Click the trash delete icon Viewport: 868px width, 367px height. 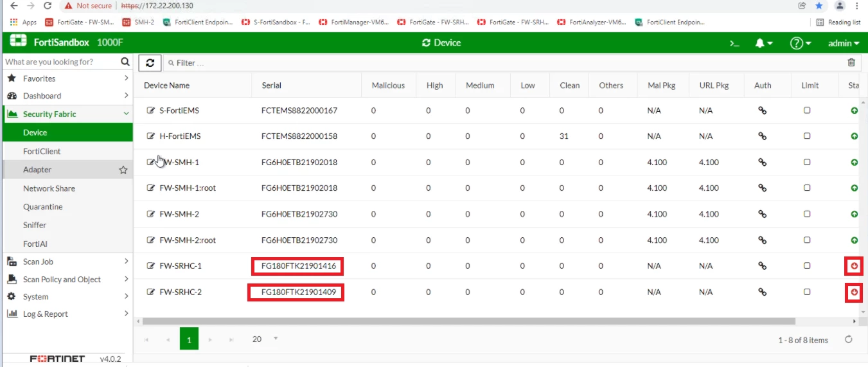(x=851, y=62)
